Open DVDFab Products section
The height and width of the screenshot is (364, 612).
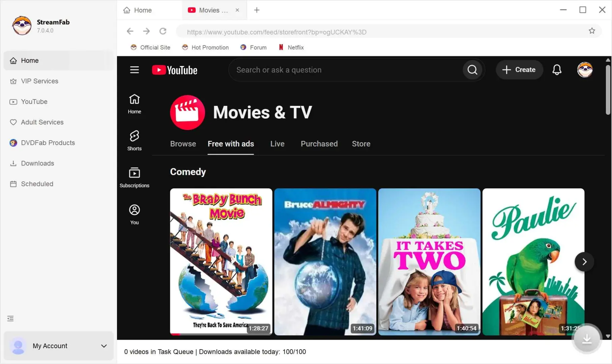tap(59, 143)
